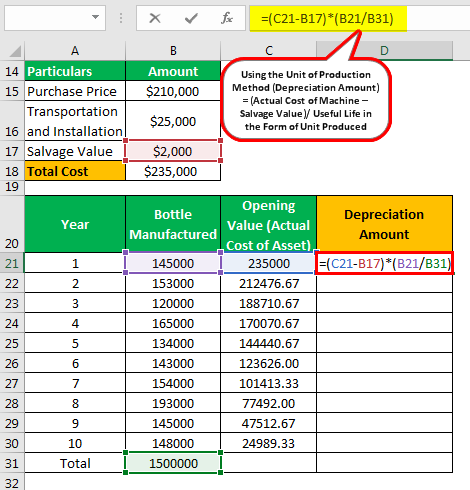Select row 14 header
This screenshot has height=490, width=470.
click(12, 71)
